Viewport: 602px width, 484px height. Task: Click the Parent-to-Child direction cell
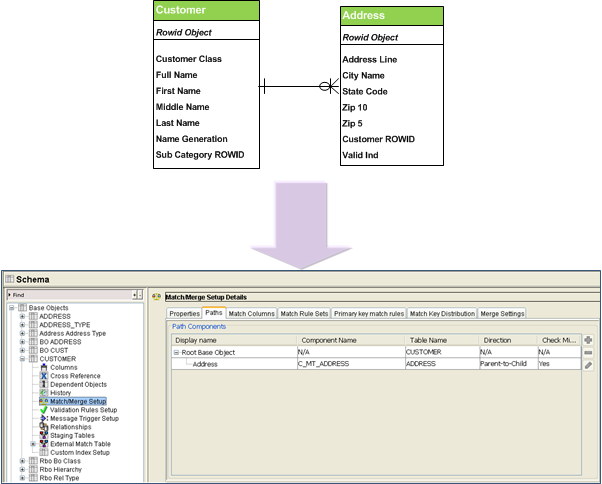point(508,364)
